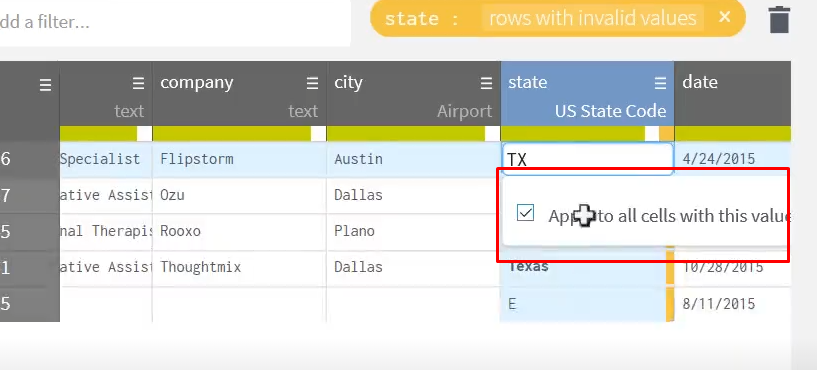Viewport: 817px width, 370px height.
Task: Edit the TX value in state cell
Action: click(x=587, y=158)
